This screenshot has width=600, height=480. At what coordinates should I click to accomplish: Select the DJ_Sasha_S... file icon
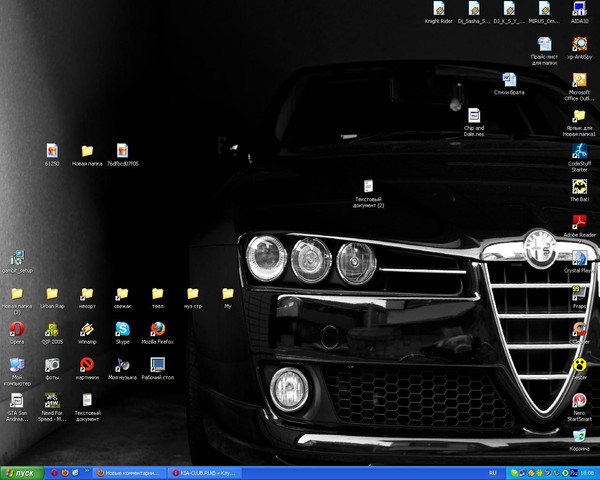click(x=474, y=8)
